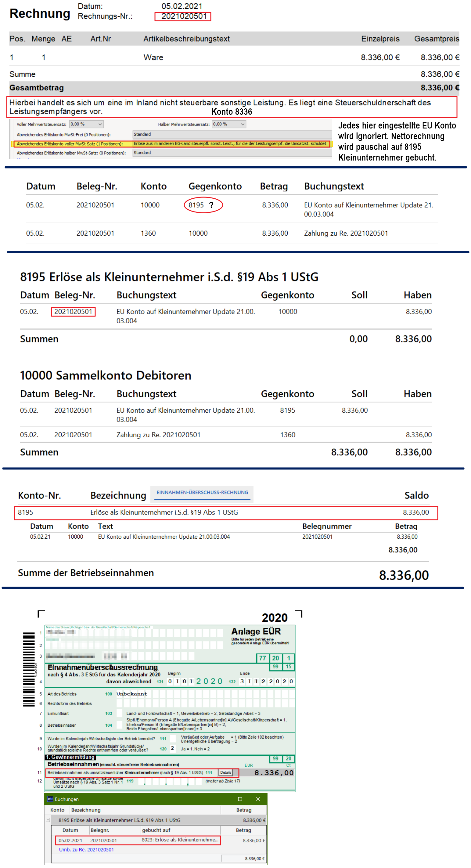This screenshot has height=868, width=471.
Task: Click the Gegenkonto 1360 entry in Debitoren ledger
Action: (x=288, y=435)
